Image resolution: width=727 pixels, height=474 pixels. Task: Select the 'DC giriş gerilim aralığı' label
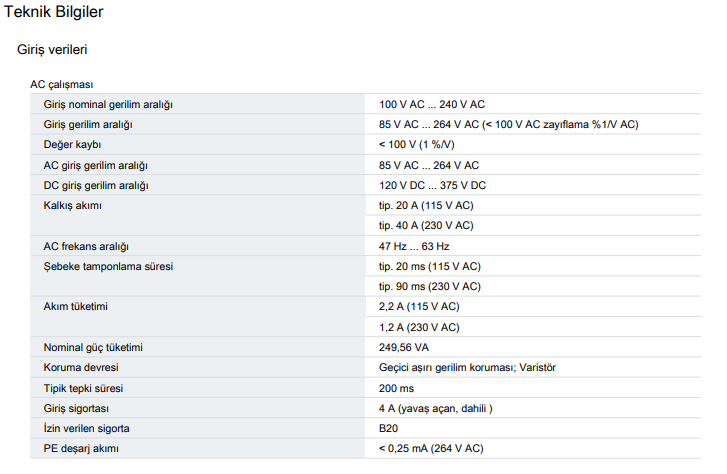96,185
